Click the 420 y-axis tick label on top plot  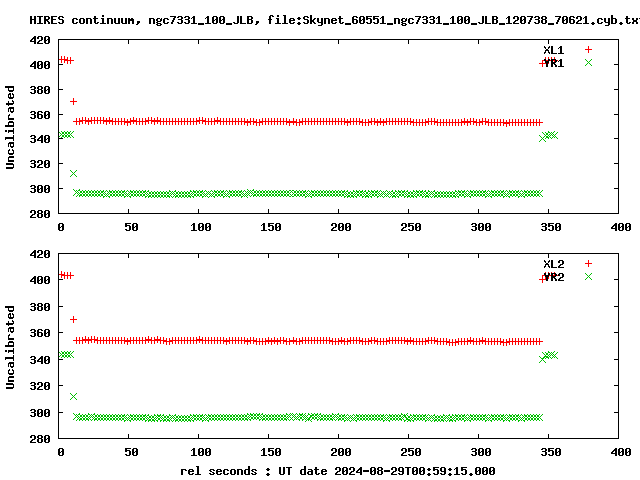[40, 40]
